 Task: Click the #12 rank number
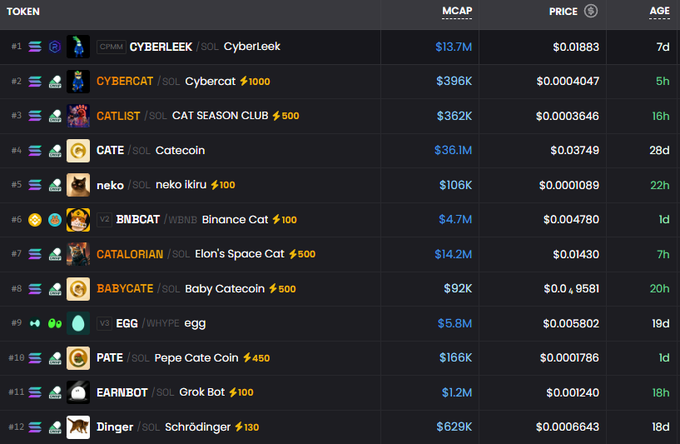[x=16, y=427]
